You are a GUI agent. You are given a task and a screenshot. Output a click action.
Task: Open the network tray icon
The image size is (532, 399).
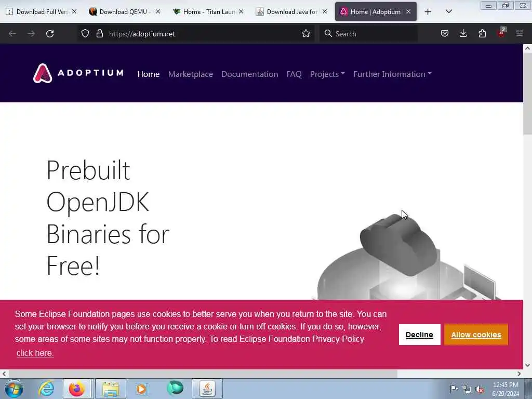(467, 389)
